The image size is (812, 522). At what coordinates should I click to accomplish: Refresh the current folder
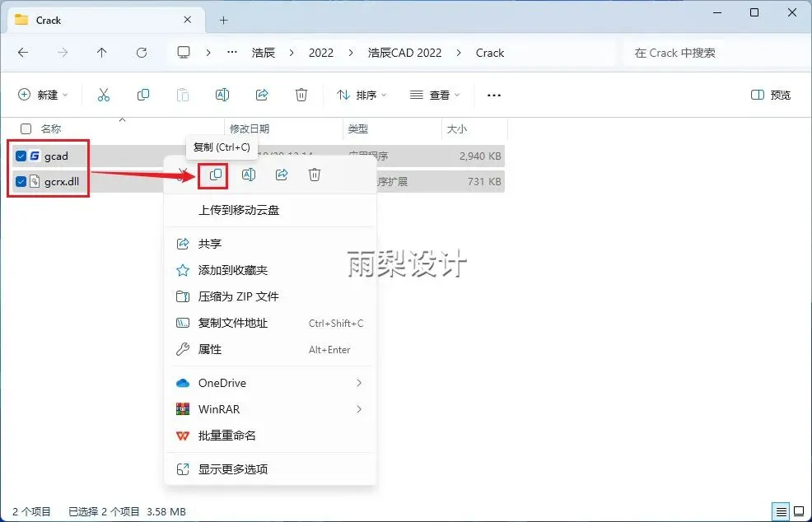[142, 53]
